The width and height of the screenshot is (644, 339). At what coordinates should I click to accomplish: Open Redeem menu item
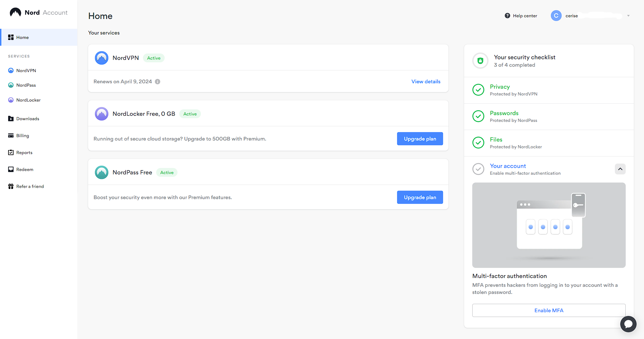click(x=25, y=169)
